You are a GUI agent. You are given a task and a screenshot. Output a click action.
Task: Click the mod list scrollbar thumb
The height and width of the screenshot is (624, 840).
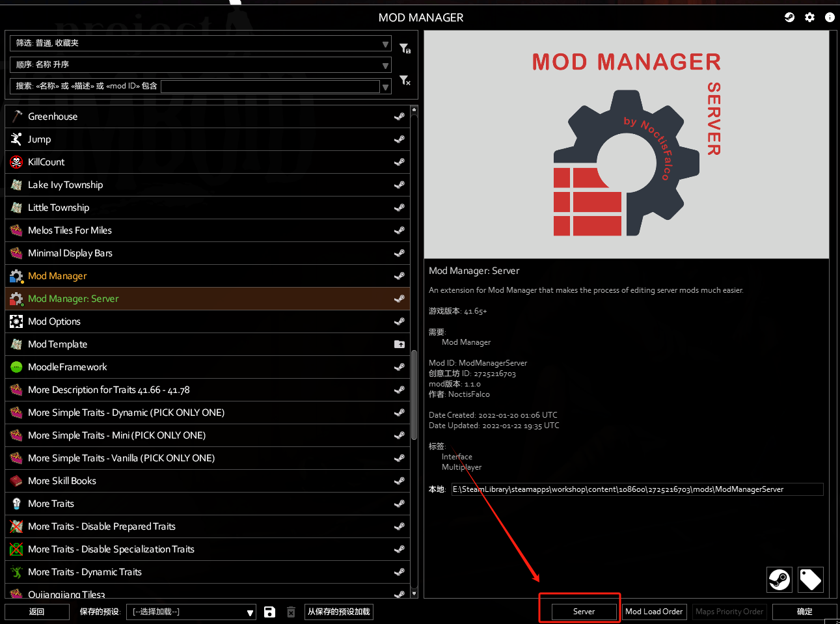point(414,396)
